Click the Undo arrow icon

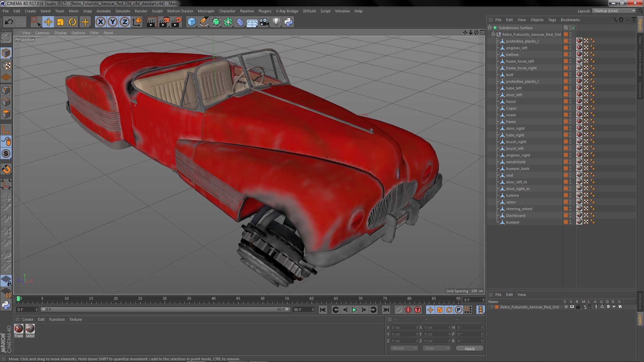[x=9, y=22]
